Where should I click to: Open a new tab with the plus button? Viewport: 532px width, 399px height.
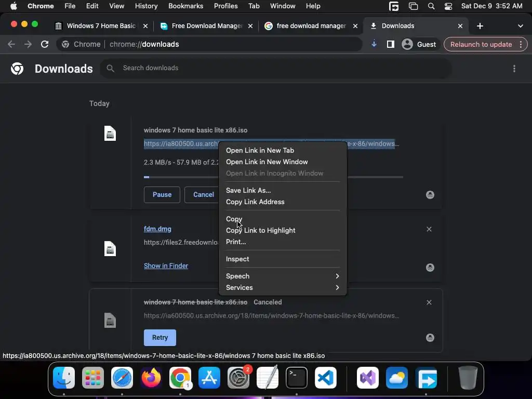480,26
